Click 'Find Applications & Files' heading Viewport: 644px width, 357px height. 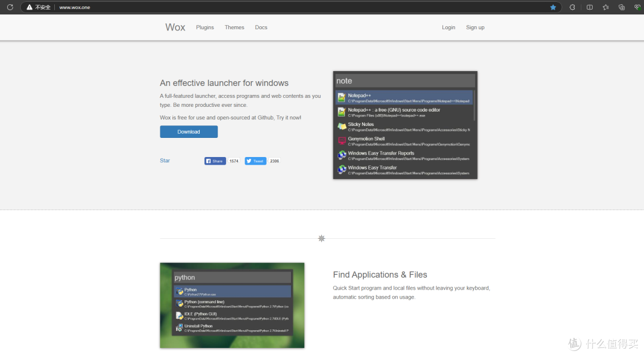point(380,275)
